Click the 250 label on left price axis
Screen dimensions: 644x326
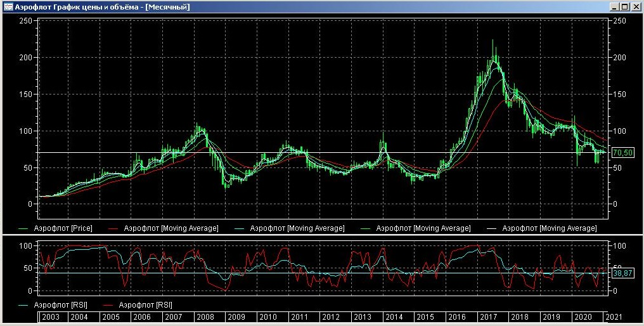point(25,21)
